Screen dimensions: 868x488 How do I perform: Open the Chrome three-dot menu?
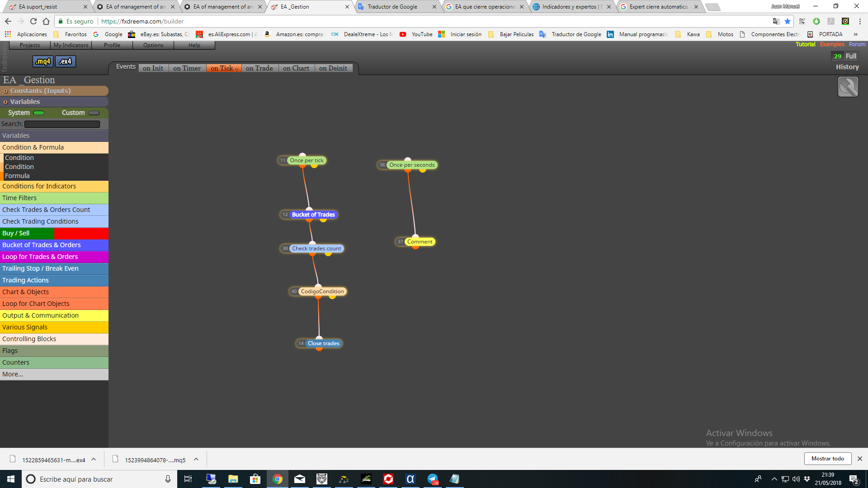pos(859,21)
